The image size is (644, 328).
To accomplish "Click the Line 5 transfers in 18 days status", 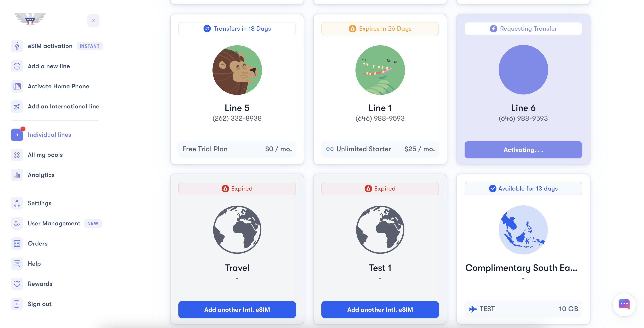I will 237,28.
